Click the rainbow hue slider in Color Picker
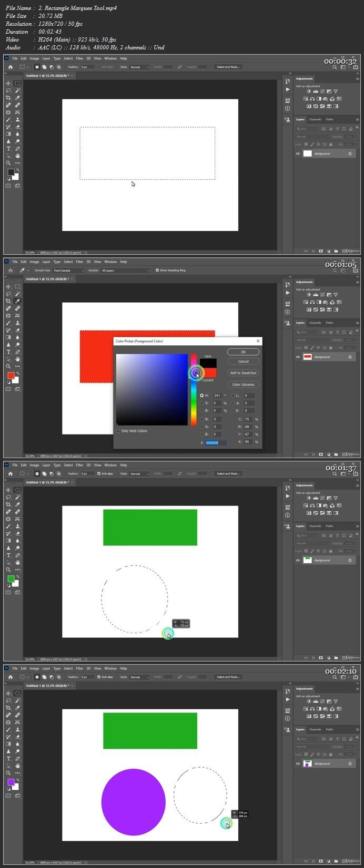 click(x=194, y=390)
